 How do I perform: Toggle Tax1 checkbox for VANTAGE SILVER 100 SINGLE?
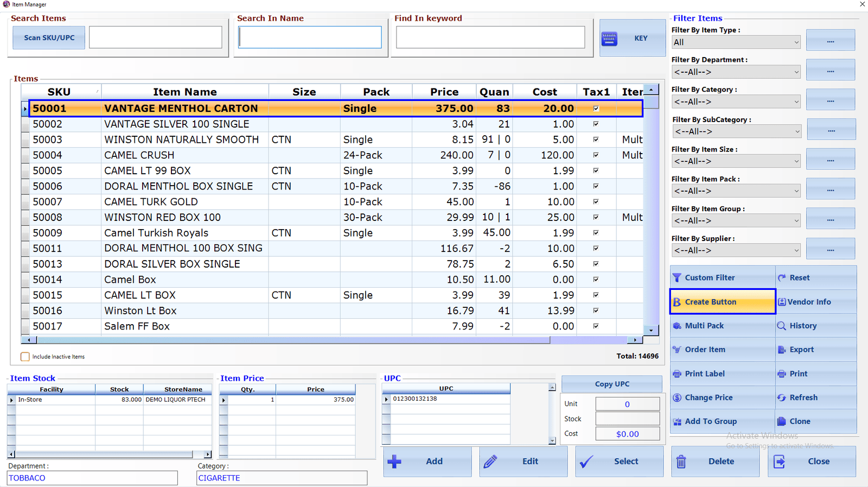point(596,124)
